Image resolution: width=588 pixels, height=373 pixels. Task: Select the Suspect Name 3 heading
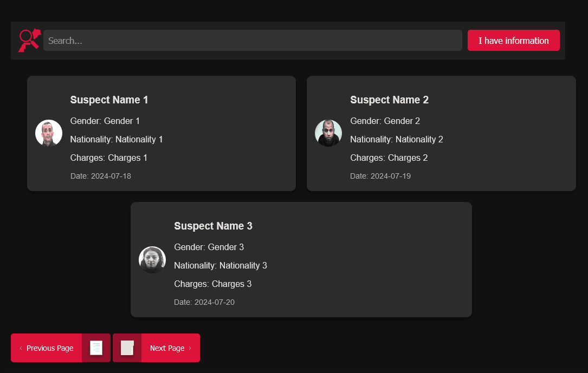tap(213, 226)
